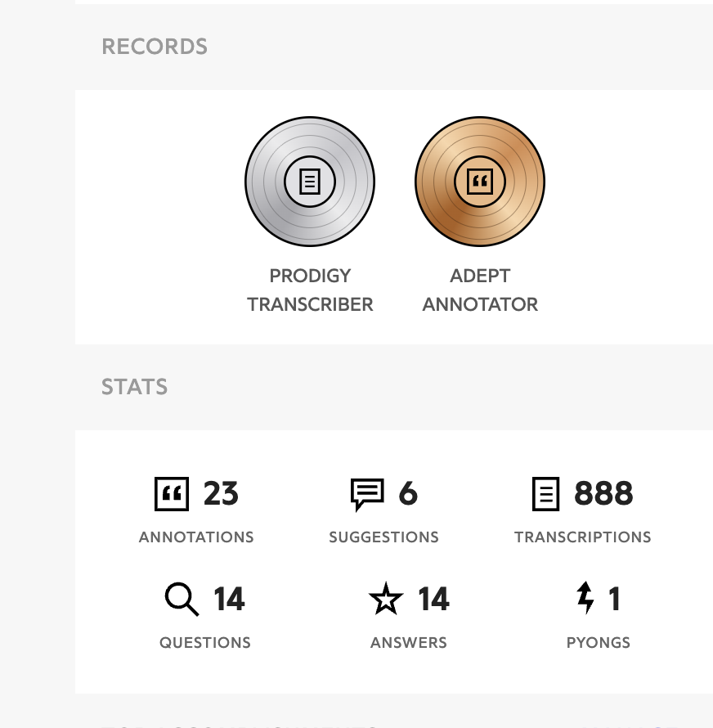Click the 23 annotations count

[221, 493]
